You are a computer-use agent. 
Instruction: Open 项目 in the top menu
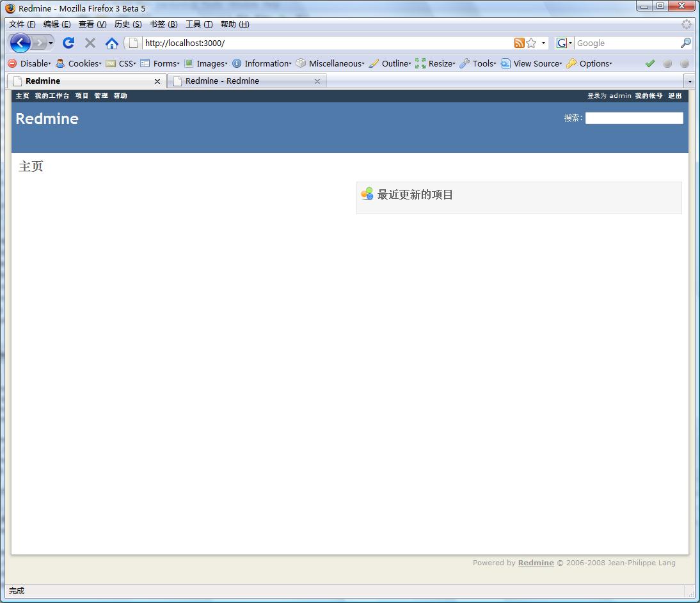click(x=82, y=95)
